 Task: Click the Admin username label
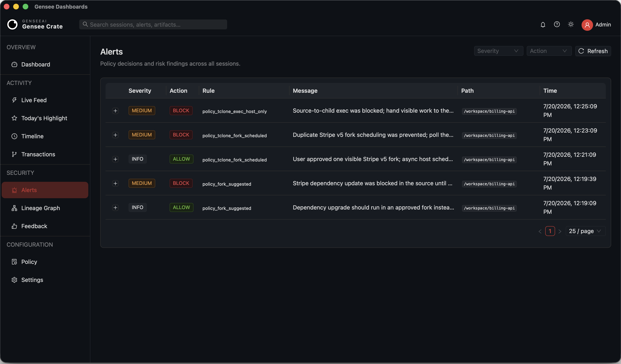tap(603, 25)
